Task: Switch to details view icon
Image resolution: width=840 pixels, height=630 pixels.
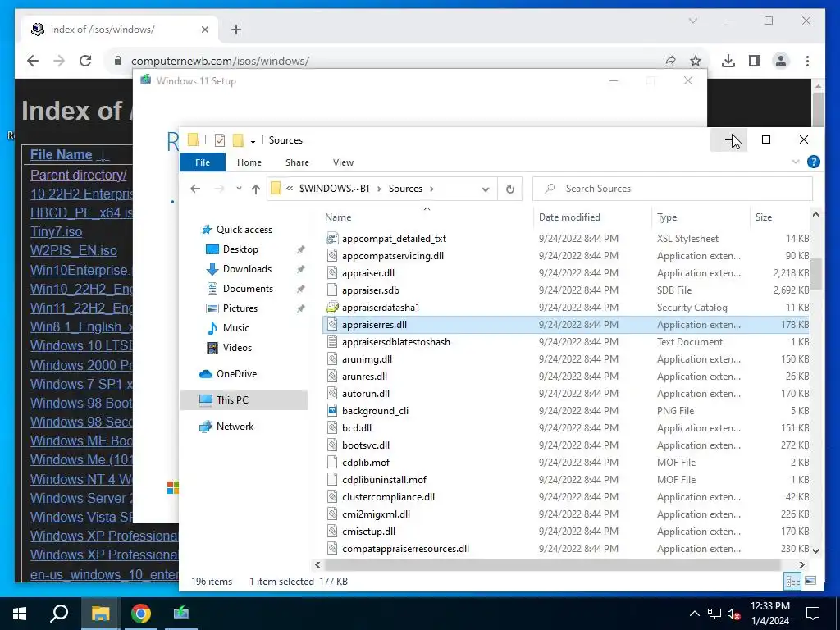Action: [793, 582]
